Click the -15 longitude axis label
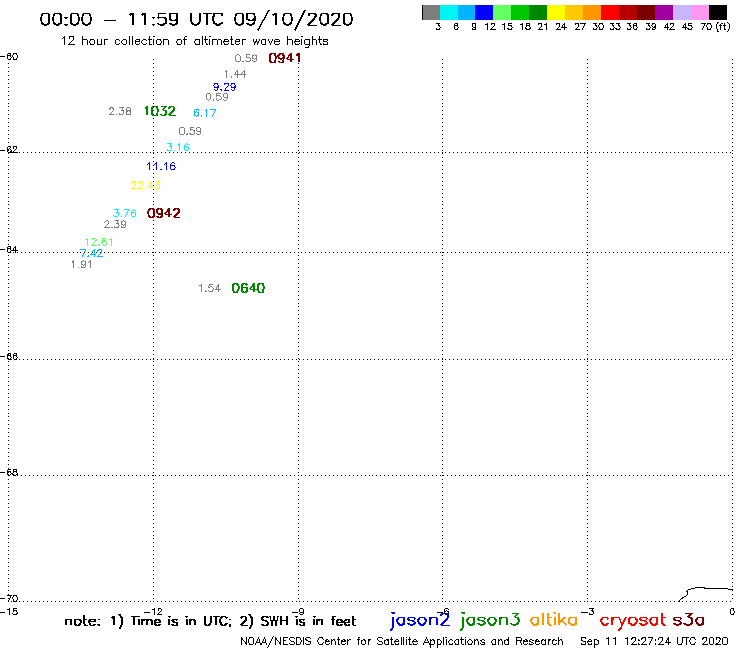The height and width of the screenshot is (650, 740). click(x=9, y=612)
